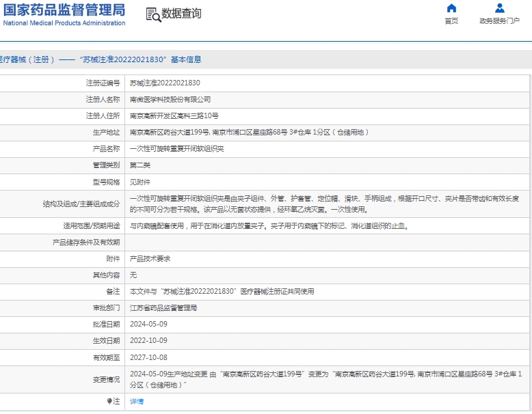The image size is (532, 414).
Task: Click the 批准日期 row label
Action: [x=106, y=324]
